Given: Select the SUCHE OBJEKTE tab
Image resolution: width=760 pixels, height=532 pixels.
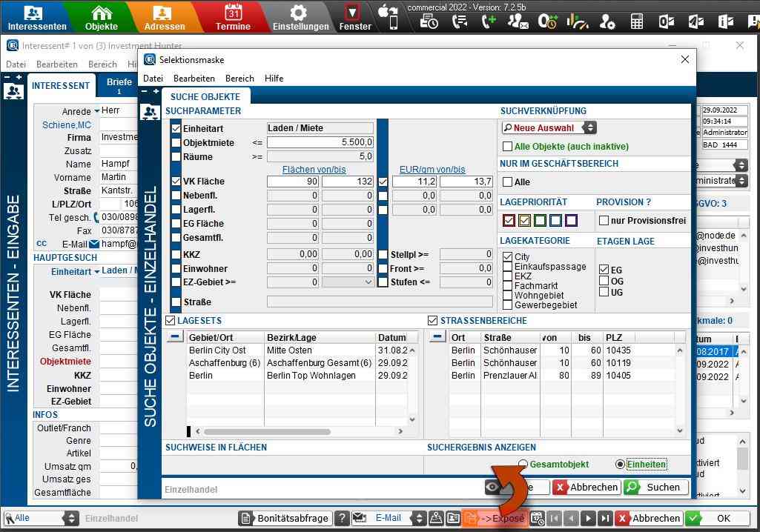Looking at the screenshot, I should (x=205, y=97).
